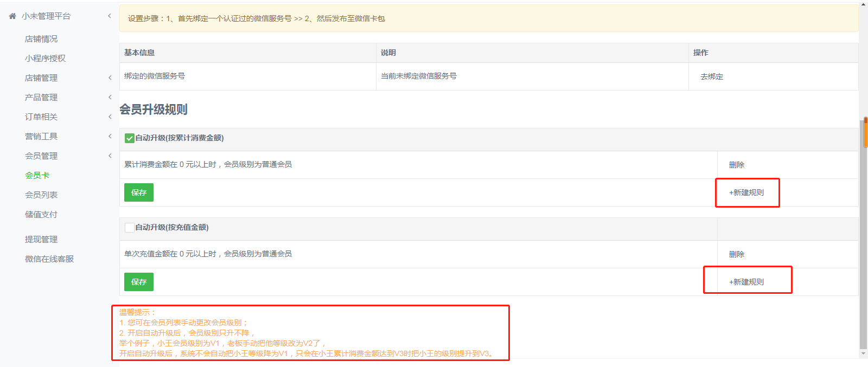
Task: Expand the 店铺管理 submenu arrow
Action: click(110, 78)
